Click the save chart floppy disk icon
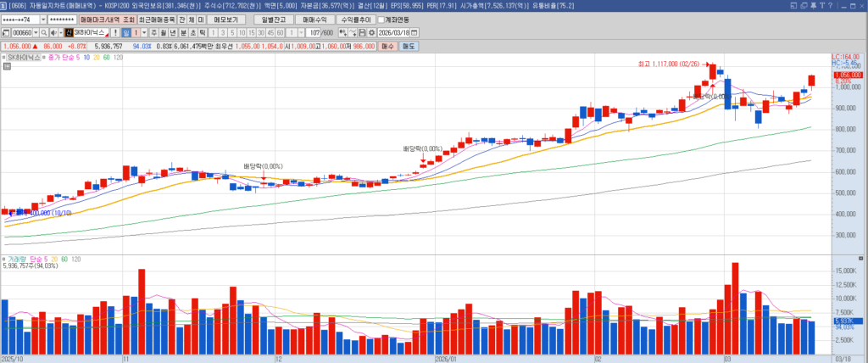Viewport: 868px width, 363px height. coord(360,33)
